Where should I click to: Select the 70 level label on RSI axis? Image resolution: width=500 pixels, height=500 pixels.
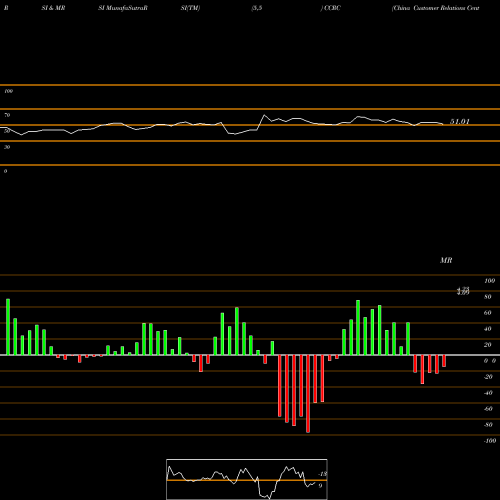[7, 115]
